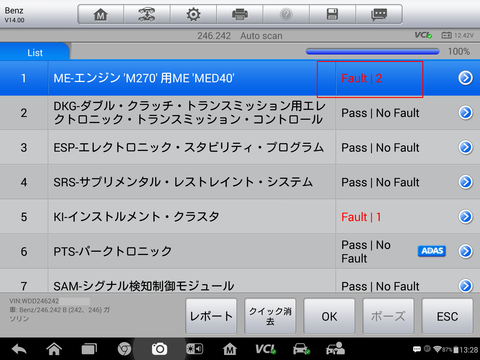The image size is (480, 360).
Task: Tap the OK button
Action: 329,316
